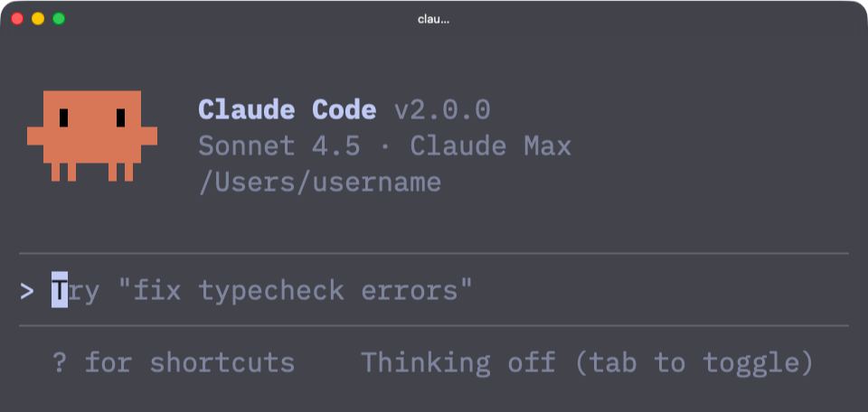Screen dimensions: 868x412
Task: Click the left eye of the mascot
Action: 63,117
